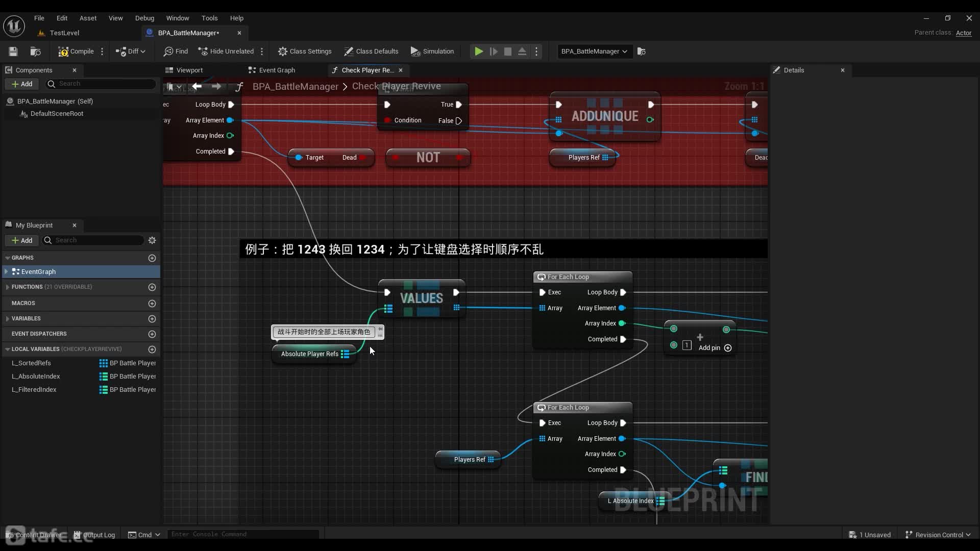
Task: Open the Cmd dropdown
Action: tap(144, 535)
